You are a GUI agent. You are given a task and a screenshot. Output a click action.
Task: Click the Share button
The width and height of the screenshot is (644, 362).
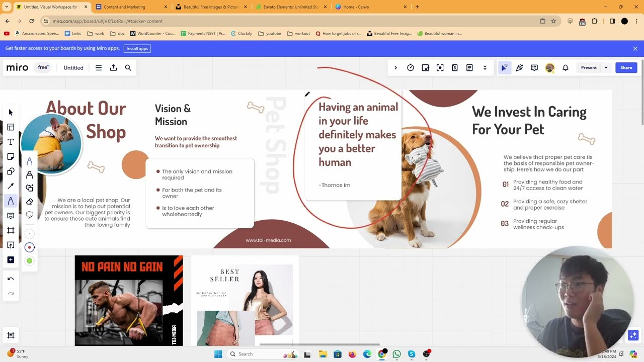[626, 68]
